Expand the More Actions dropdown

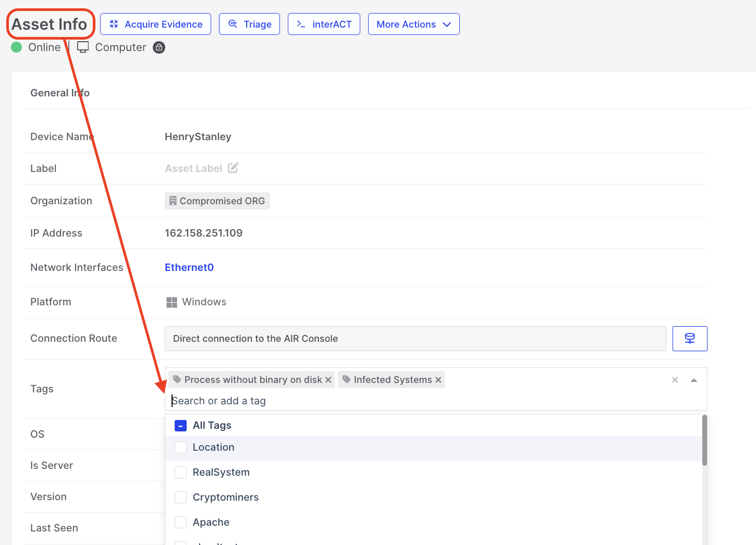[413, 24]
